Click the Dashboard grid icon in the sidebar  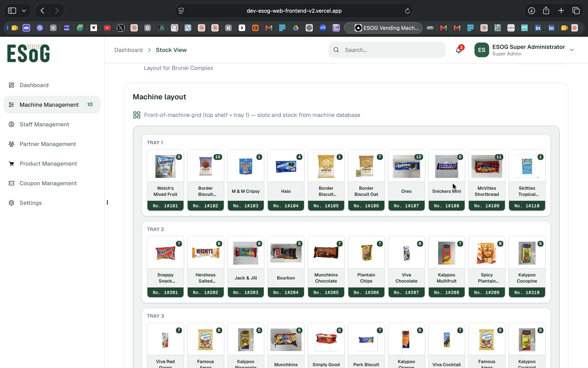coord(11,85)
